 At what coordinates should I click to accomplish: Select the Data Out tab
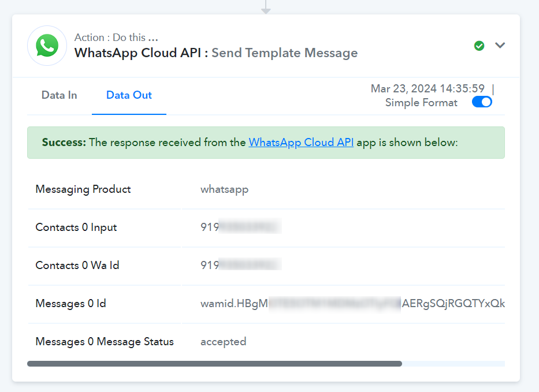point(129,95)
